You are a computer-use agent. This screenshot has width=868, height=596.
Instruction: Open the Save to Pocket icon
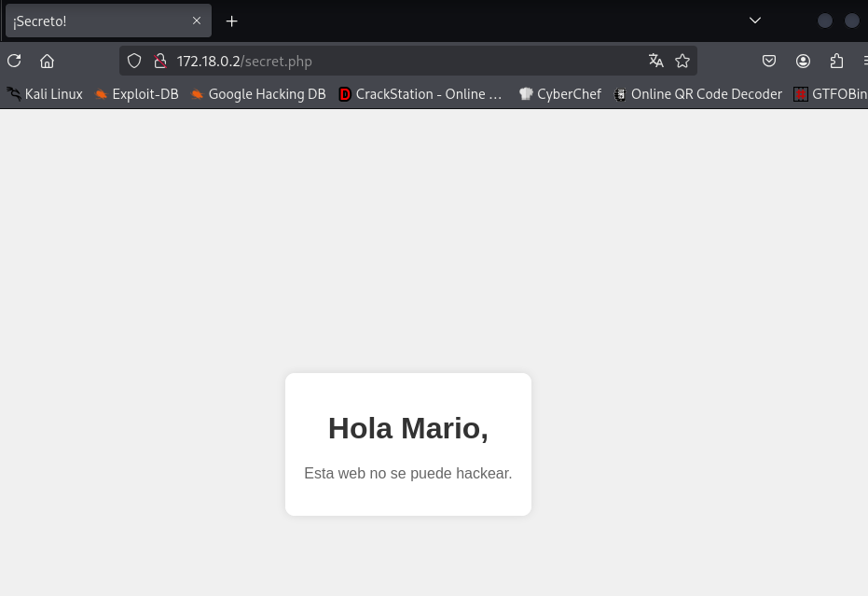point(769,62)
